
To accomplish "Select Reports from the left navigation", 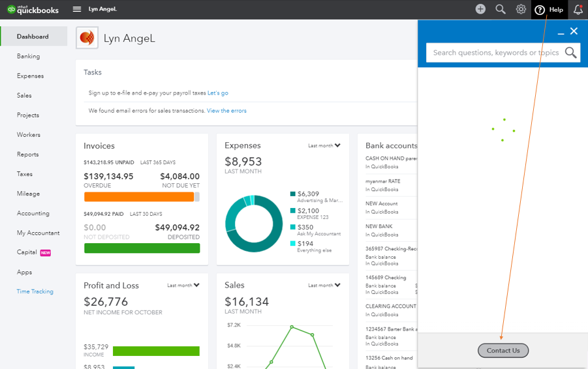I will (x=28, y=155).
